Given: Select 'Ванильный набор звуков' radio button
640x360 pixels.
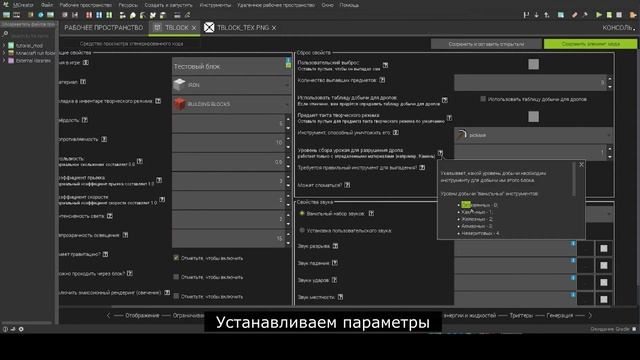Looking at the screenshot, I should (x=302, y=213).
